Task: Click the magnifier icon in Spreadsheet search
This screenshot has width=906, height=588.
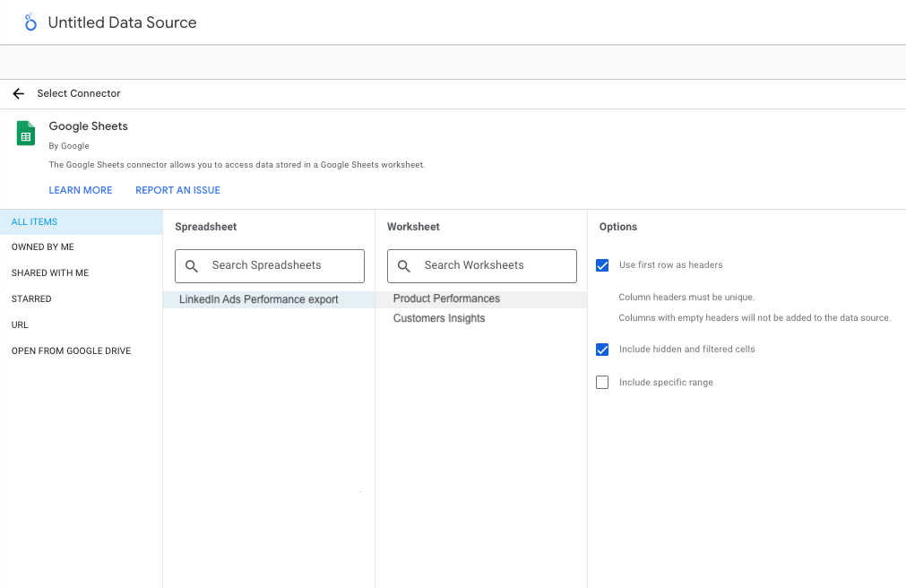Action: click(x=192, y=266)
